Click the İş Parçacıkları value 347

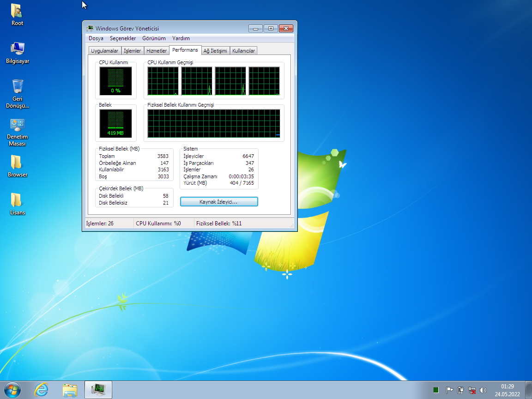[250, 163]
